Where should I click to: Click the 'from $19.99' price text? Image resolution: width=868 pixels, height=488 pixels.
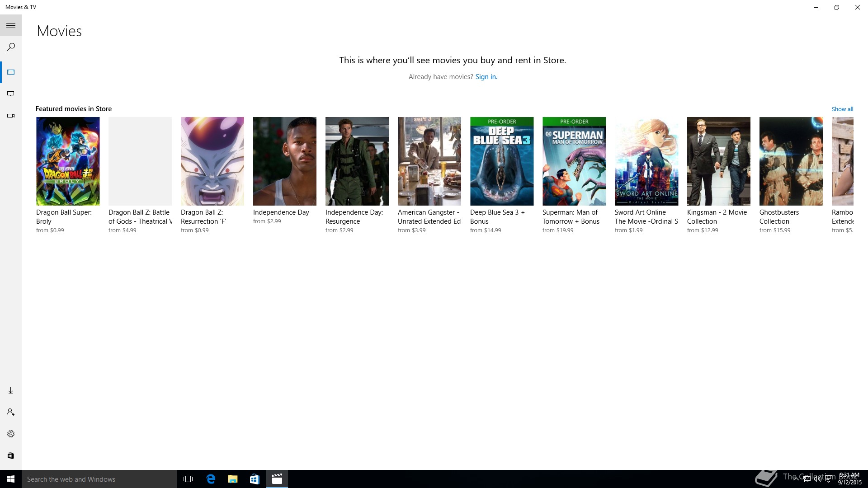(x=558, y=230)
